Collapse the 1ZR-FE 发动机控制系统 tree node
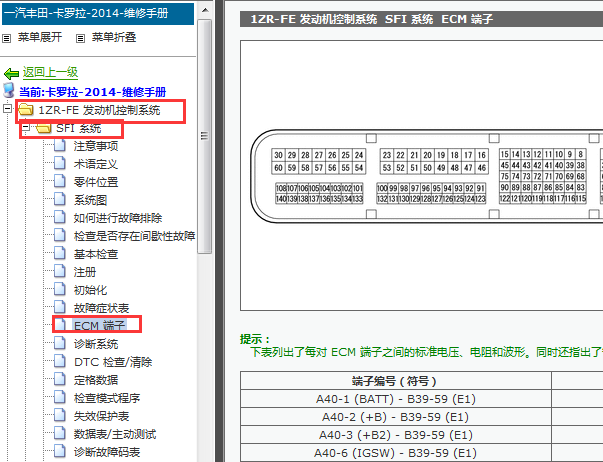Viewport: 603px width, 462px height. (7, 109)
